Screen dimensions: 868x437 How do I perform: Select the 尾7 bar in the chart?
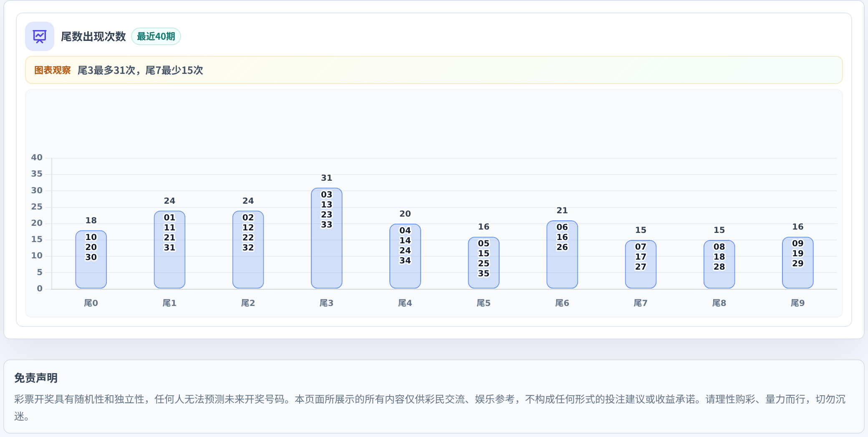641,264
